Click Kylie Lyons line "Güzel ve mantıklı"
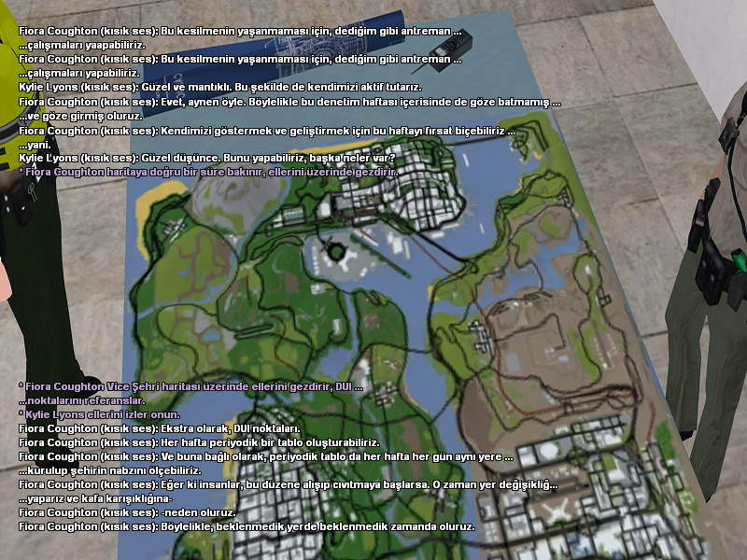The width and height of the screenshot is (747, 560). pos(220,87)
